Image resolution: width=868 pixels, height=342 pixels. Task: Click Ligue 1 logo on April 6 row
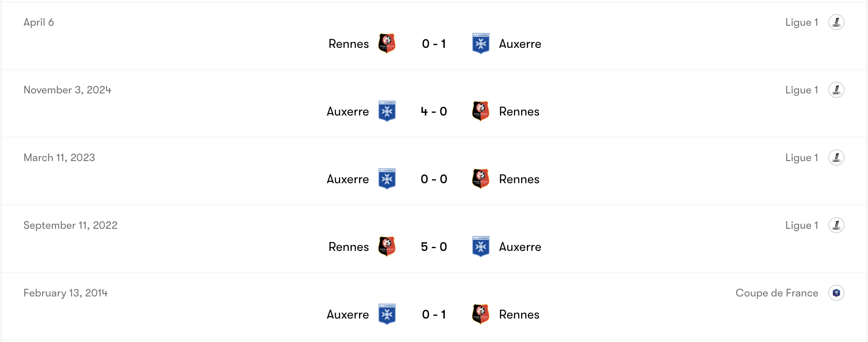[836, 22]
